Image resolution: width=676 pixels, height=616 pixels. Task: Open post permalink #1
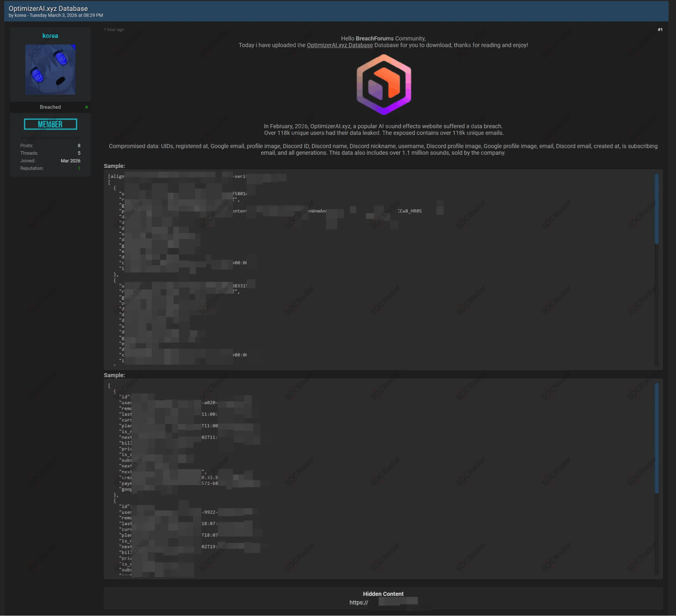point(660,30)
